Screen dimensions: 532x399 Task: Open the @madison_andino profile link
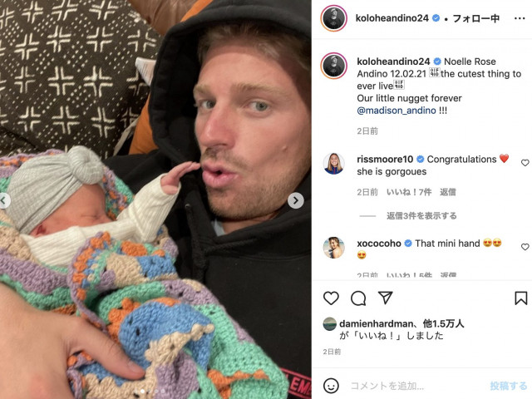[397, 111]
